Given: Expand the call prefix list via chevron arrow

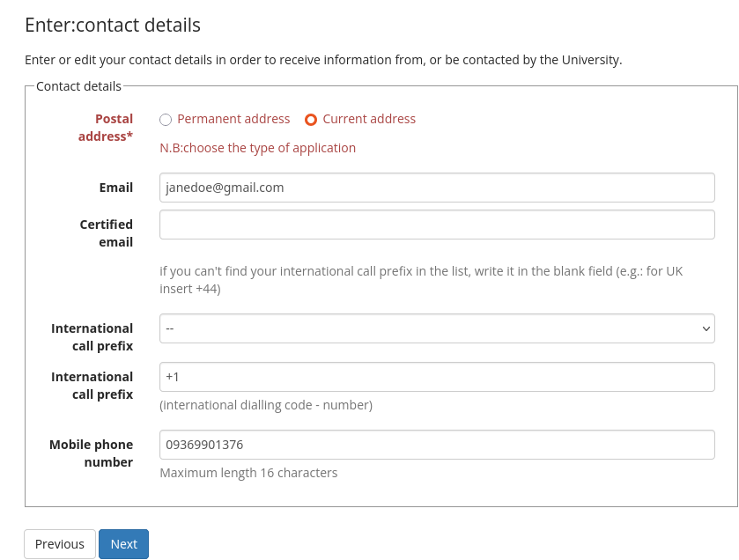Looking at the screenshot, I should click(706, 328).
